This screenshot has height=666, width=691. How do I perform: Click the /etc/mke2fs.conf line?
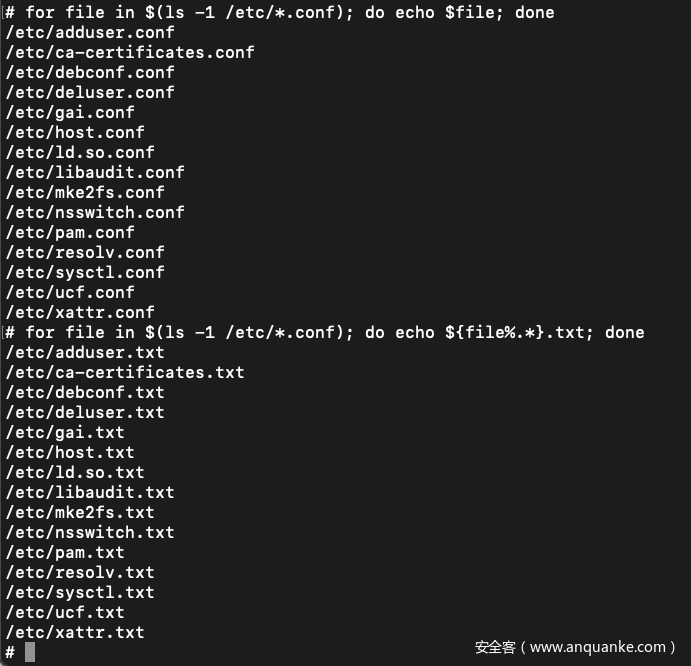tap(85, 192)
